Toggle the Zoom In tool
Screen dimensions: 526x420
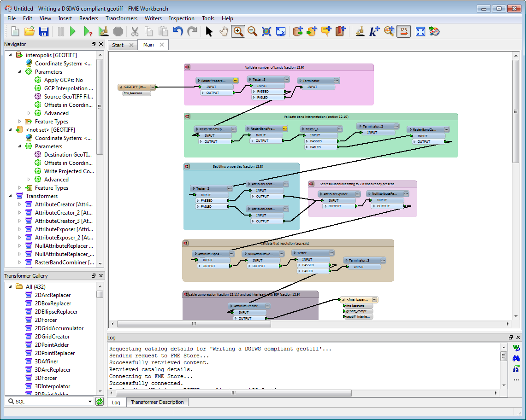[238, 31]
